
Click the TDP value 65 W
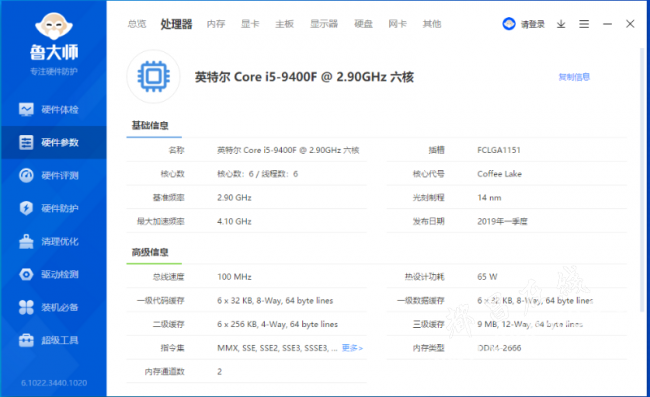pos(487,277)
